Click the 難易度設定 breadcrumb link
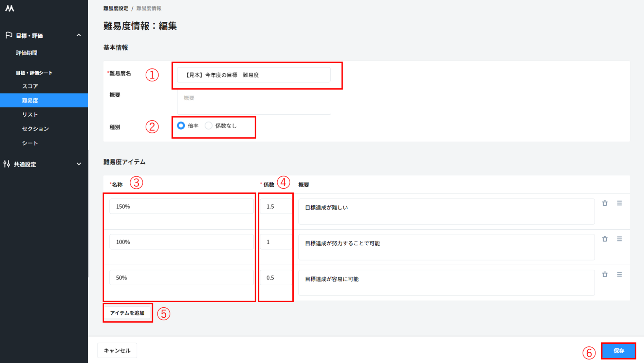 tap(116, 8)
